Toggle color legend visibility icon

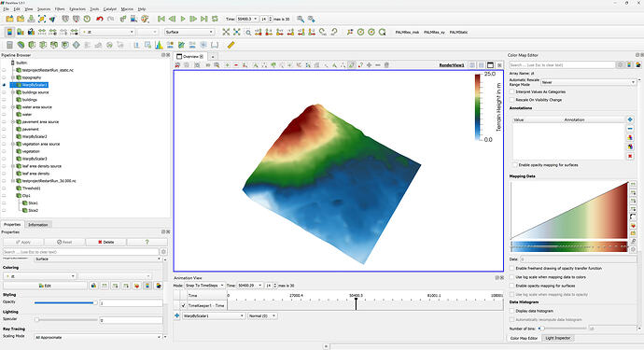click(x=9, y=32)
